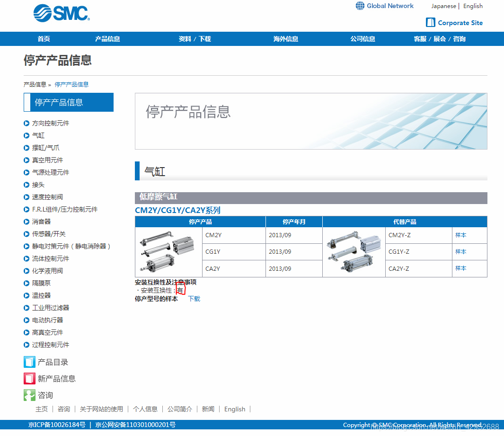Open the Global Network link
The width and height of the screenshot is (504, 436).
click(x=390, y=6)
